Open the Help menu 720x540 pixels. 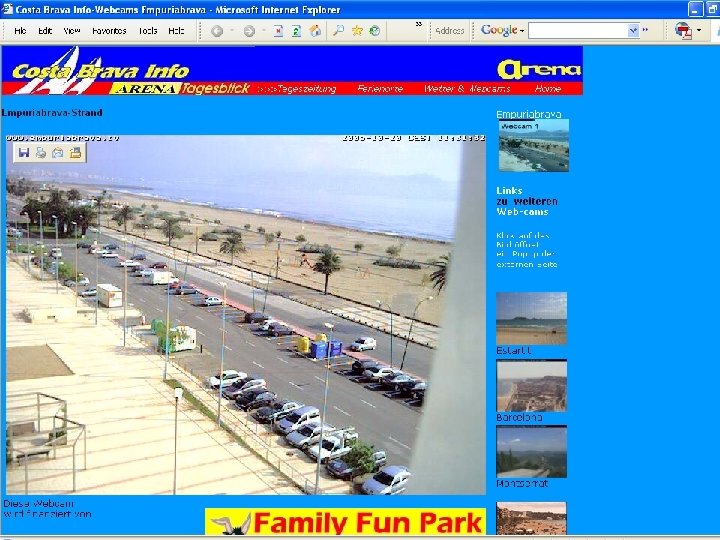coord(176,31)
